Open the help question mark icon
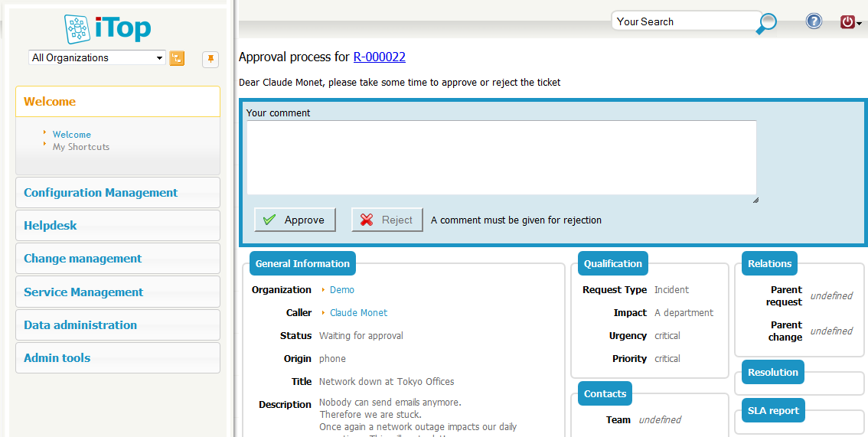The image size is (868, 437). point(814,21)
